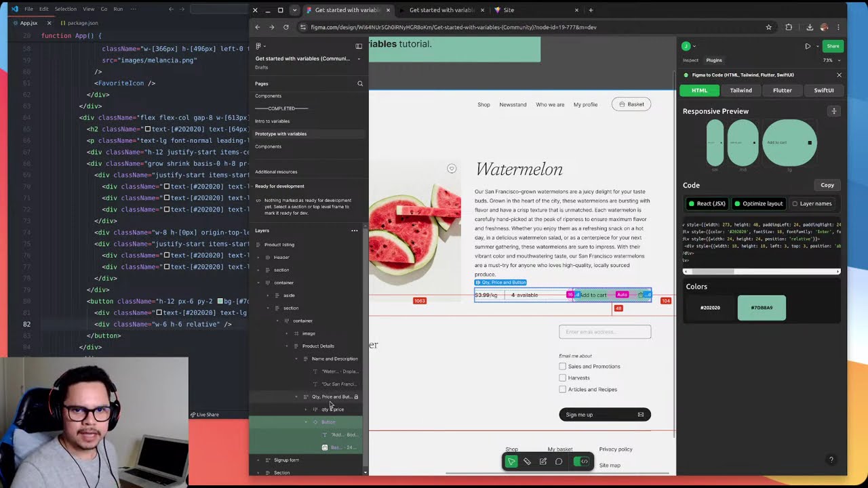Open the browser profile avatar

[x=824, y=27]
